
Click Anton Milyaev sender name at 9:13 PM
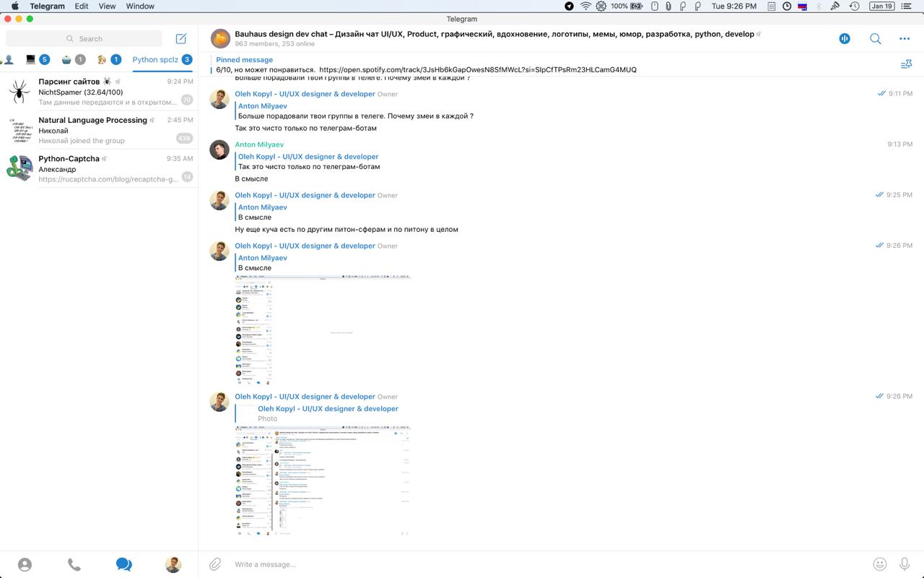(x=259, y=144)
